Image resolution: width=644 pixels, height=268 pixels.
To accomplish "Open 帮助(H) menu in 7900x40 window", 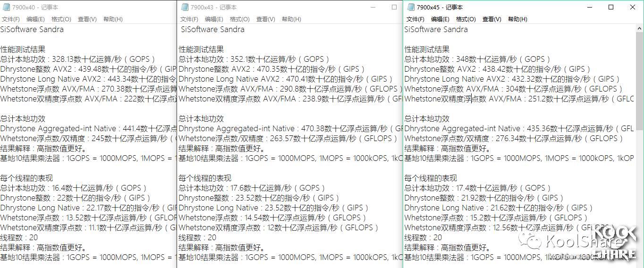I will coord(113,19).
